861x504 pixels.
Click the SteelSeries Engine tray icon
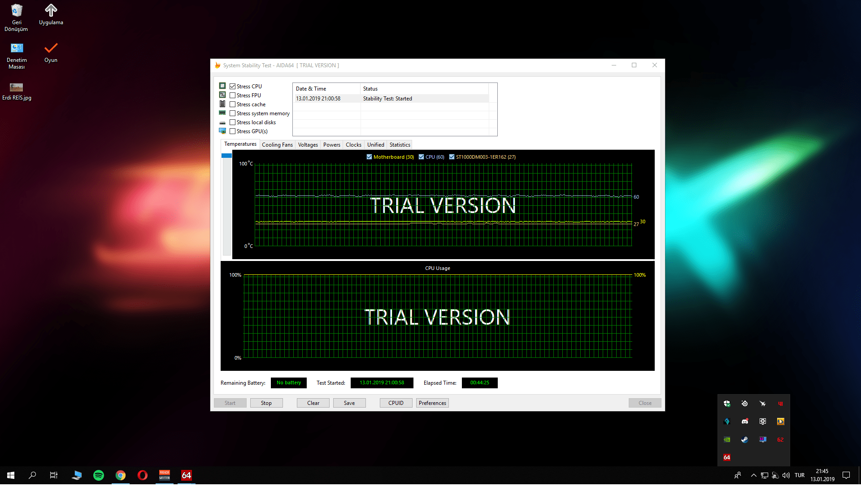click(x=745, y=404)
